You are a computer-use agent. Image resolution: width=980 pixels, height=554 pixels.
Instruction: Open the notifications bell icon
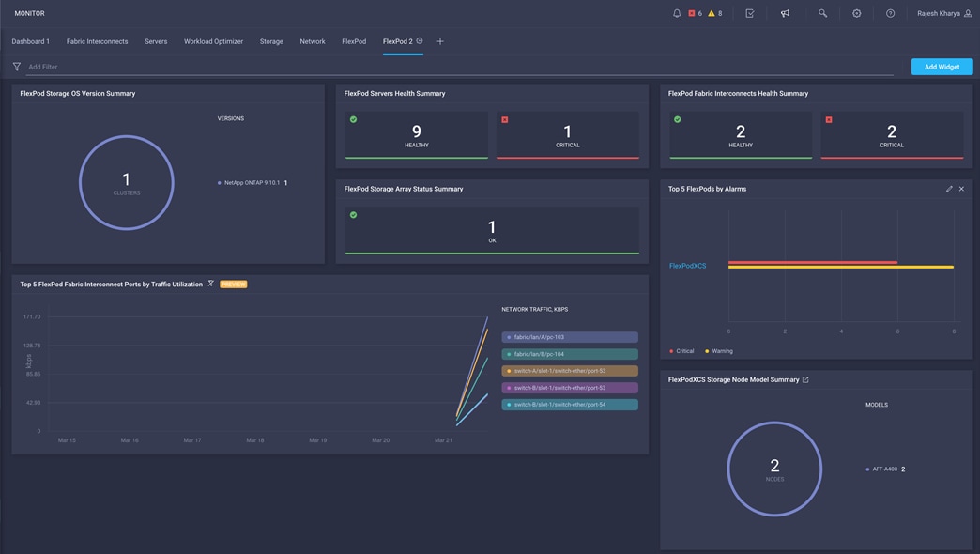point(677,13)
